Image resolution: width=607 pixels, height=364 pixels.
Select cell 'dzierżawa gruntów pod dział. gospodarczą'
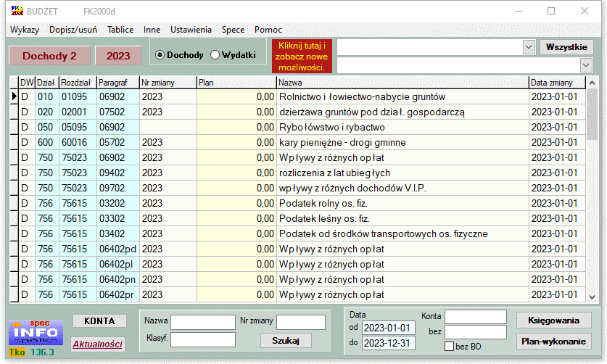[402, 112]
